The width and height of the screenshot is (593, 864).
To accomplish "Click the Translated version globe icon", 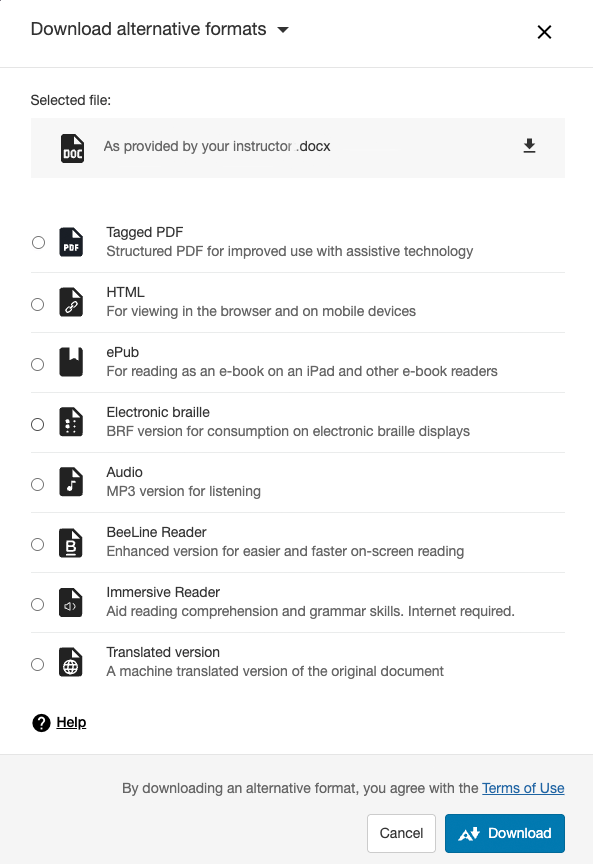I will (x=70, y=662).
